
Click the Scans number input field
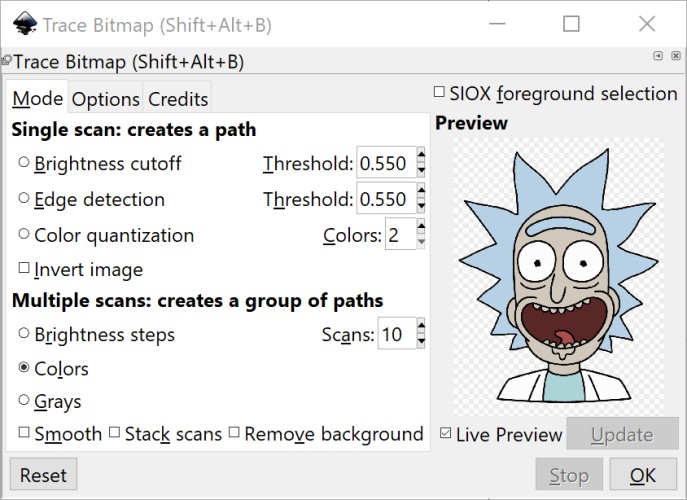[x=397, y=334]
